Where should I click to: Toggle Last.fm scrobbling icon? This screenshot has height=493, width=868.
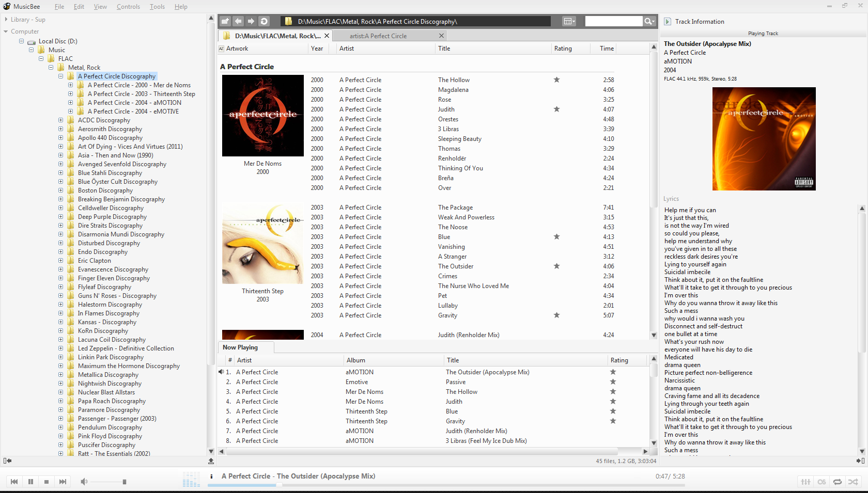822,482
